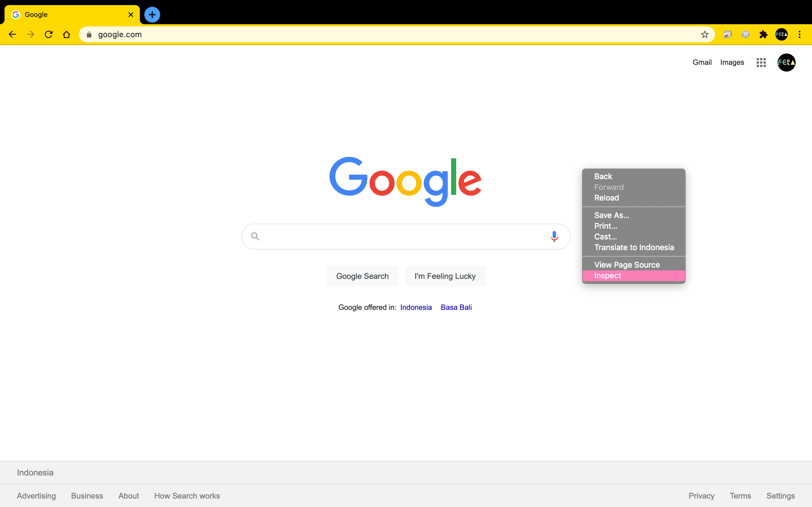Click the home icon in toolbar
Screen dimensions: 812x507
(x=67, y=35)
